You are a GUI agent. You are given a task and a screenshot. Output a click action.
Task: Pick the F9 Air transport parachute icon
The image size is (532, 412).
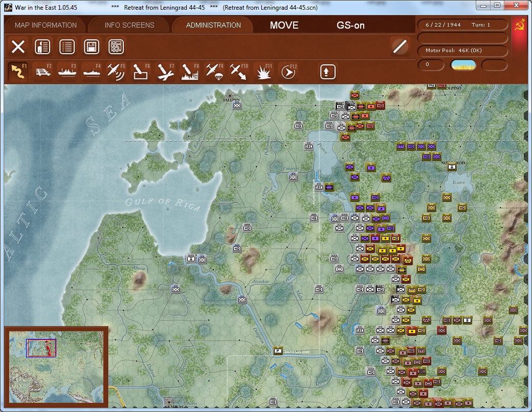pyautogui.click(x=213, y=72)
